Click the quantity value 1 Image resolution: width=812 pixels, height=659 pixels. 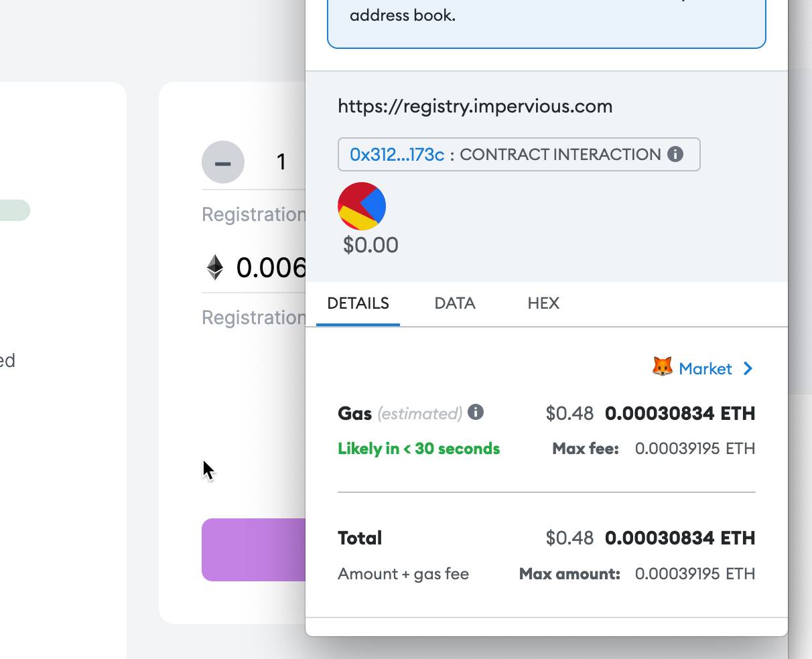tap(281, 162)
